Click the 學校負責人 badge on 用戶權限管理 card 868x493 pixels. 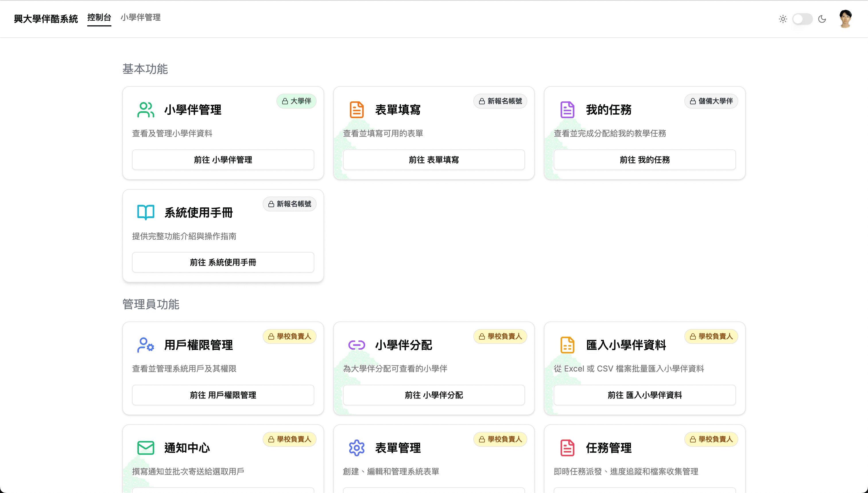(290, 336)
